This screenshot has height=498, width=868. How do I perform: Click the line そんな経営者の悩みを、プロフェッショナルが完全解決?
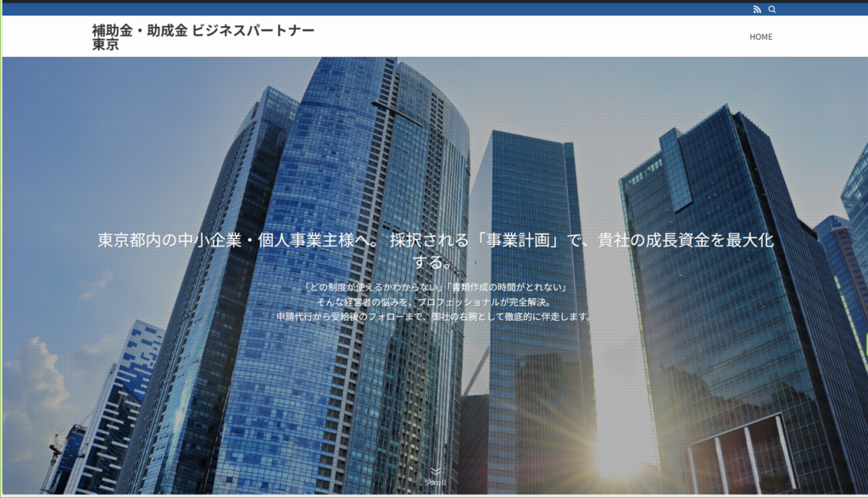(435, 302)
